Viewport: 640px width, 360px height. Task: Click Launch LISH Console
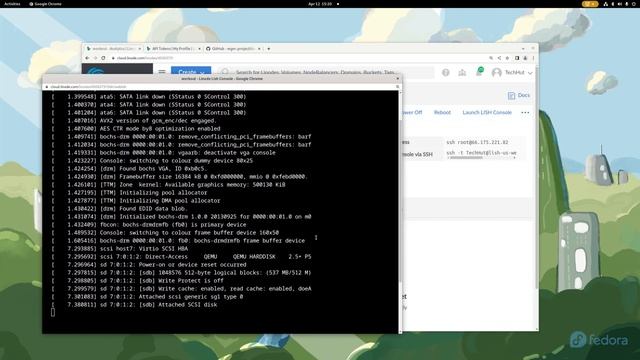pyautogui.click(x=487, y=112)
